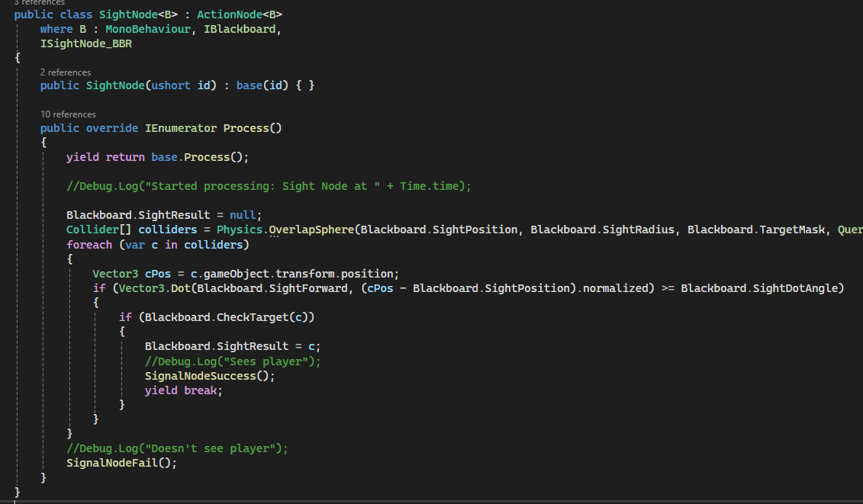
Task: Click the commented "Sees player" Debug.Log line
Action: point(233,361)
